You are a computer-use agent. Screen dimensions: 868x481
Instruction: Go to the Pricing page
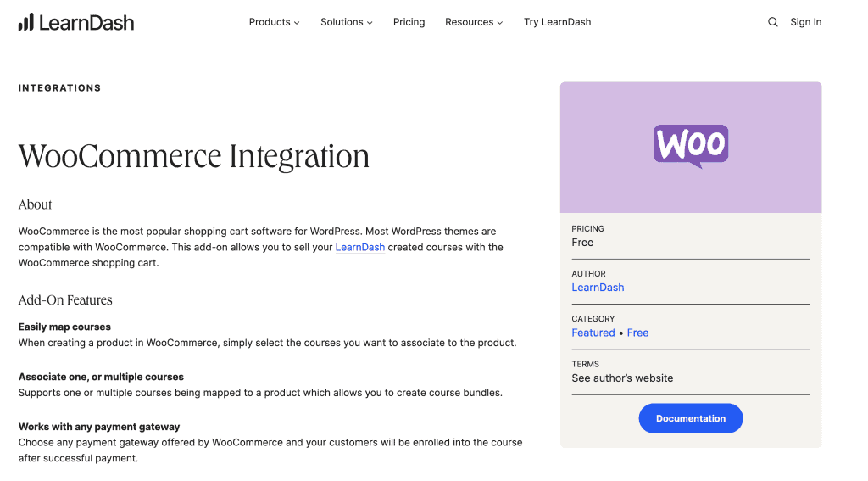[x=409, y=22]
